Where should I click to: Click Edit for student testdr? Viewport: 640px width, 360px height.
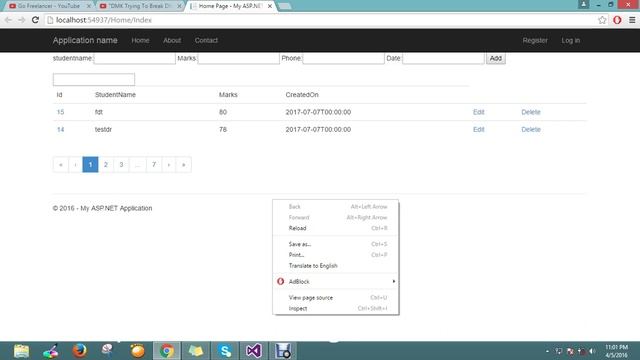pos(478,129)
